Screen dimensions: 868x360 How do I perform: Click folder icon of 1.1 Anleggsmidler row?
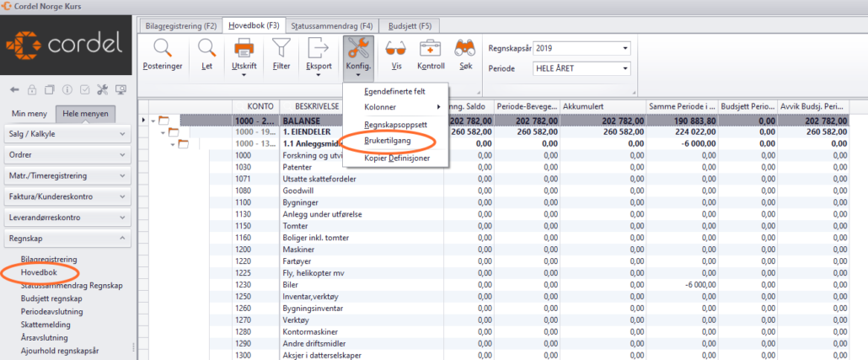tap(184, 144)
